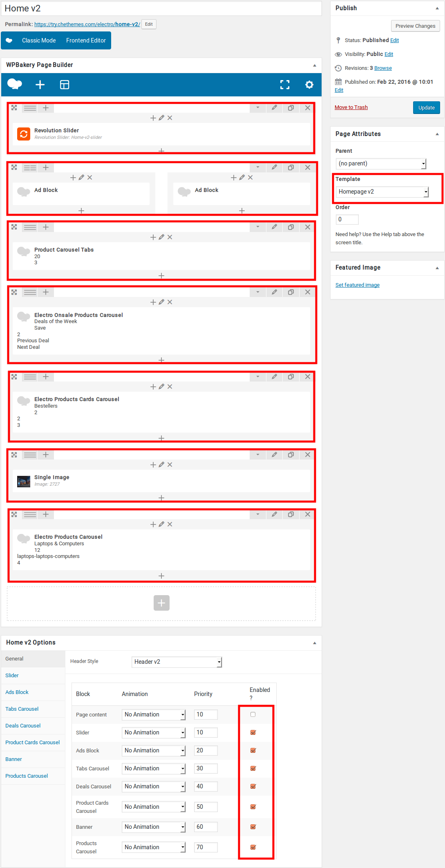Viewport: 445px width, 868px height.
Task: Open the Banner animation dropdown
Action: point(154,827)
